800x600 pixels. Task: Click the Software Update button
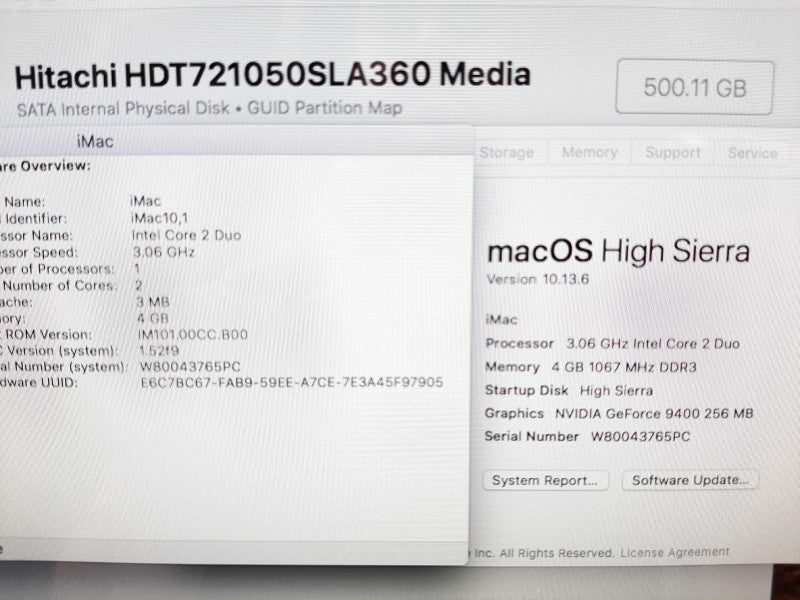click(x=690, y=480)
